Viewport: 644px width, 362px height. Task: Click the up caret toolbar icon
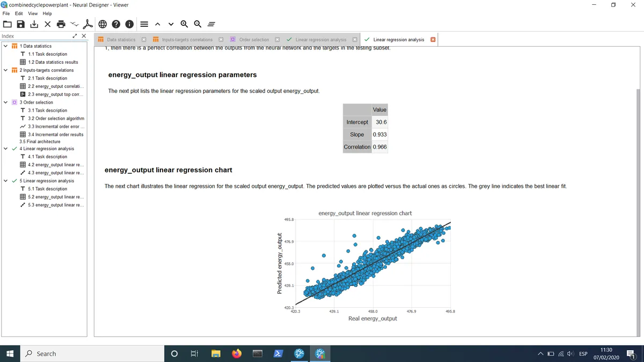pos(157,24)
